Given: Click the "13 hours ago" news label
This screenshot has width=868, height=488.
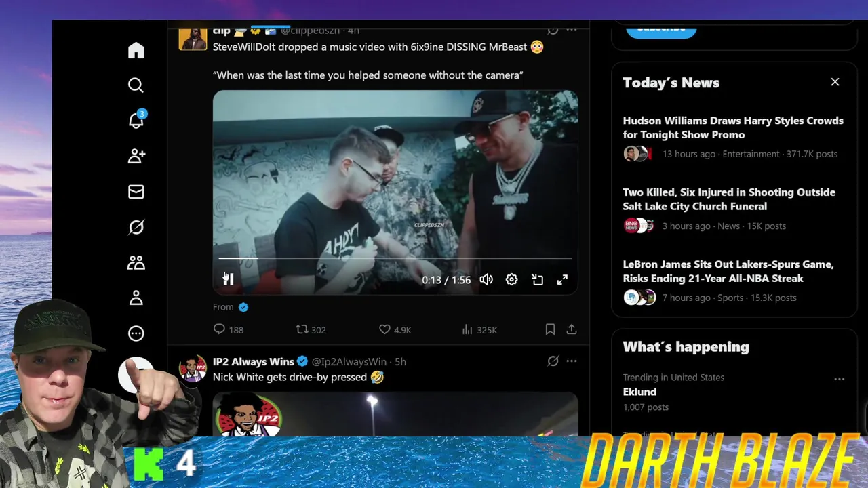Looking at the screenshot, I should point(689,154).
